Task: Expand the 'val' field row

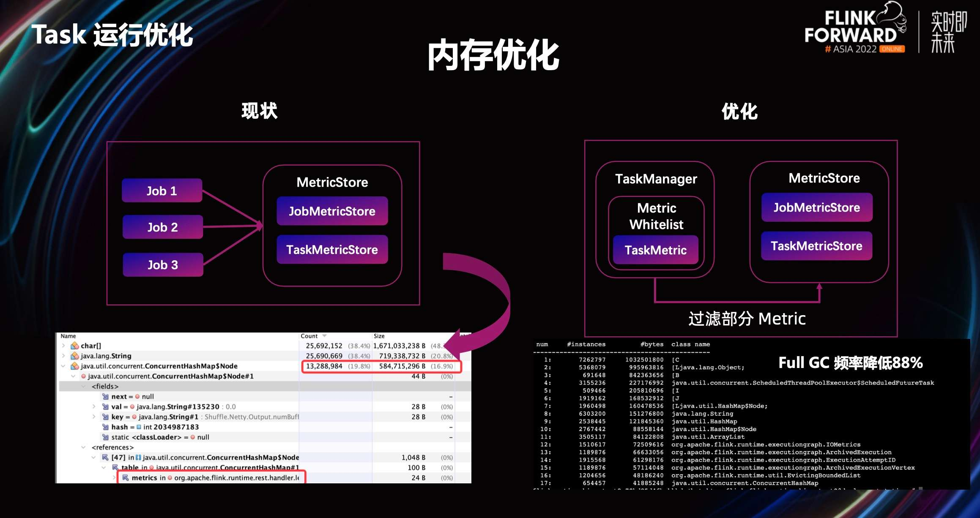Action: 94,406
